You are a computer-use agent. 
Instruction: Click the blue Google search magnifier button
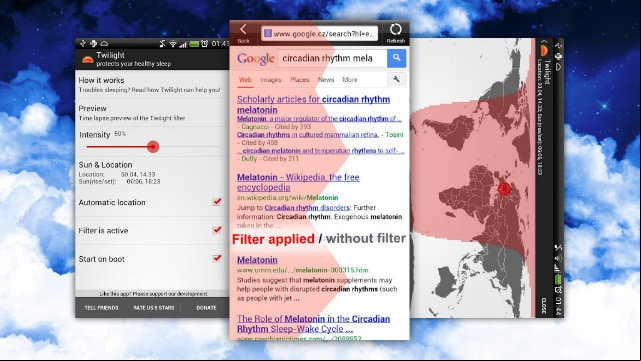396,58
